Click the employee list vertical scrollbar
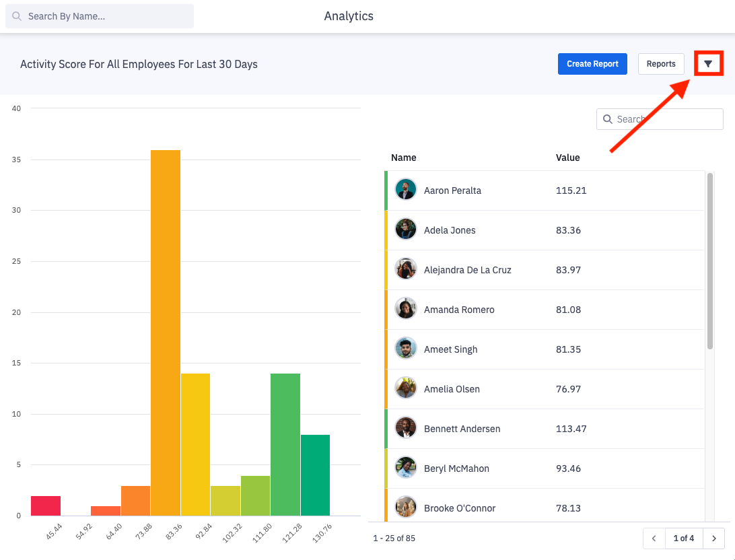This screenshot has width=735, height=560. (710, 261)
